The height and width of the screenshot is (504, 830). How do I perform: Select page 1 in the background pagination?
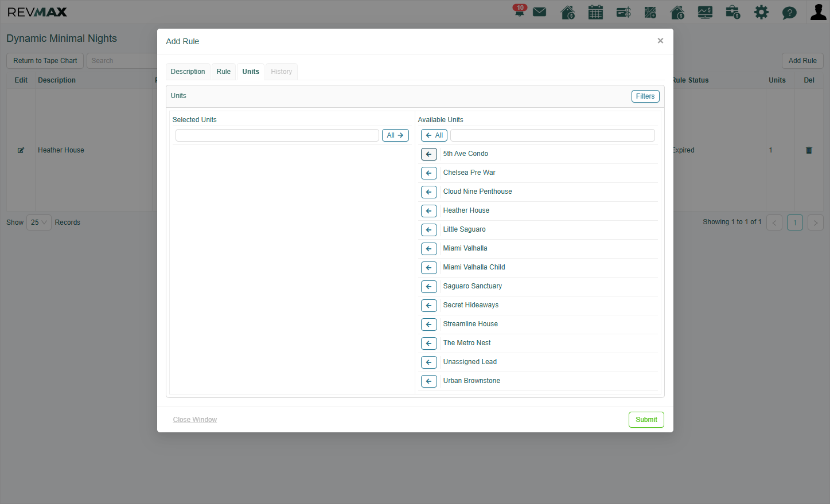(x=795, y=222)
